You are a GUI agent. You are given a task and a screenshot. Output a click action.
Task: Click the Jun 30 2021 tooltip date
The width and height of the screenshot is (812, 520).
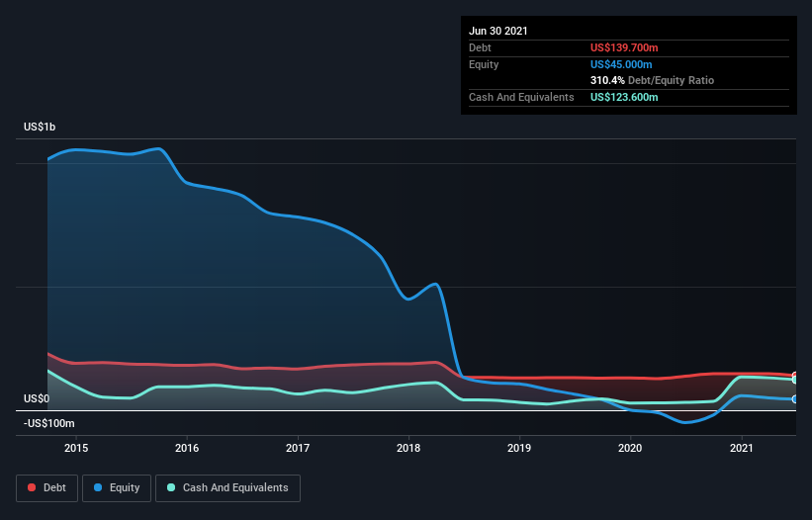pyautogui.click(x=498, y=31)
